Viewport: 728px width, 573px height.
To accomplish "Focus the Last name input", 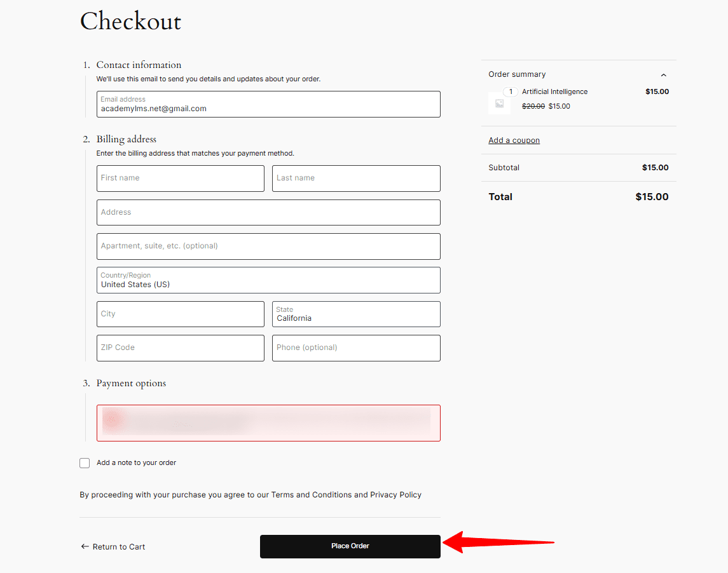I will tap(356, 179).
